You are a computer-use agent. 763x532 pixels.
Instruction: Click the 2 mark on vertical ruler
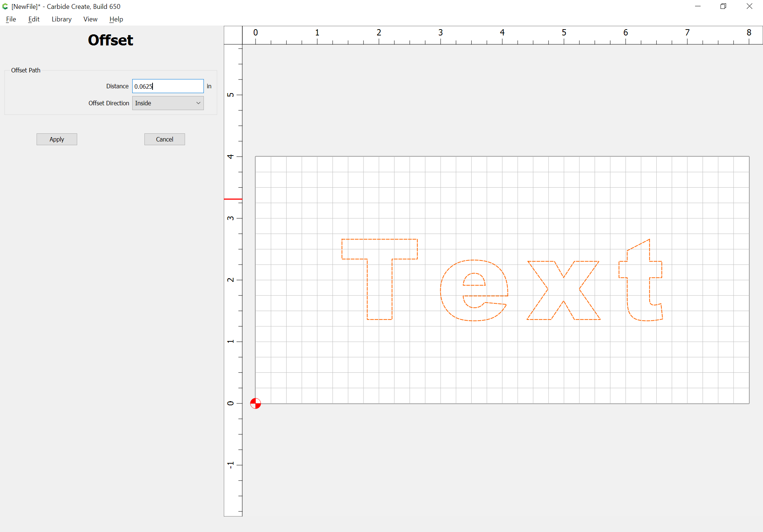click(x=230, y=280)
